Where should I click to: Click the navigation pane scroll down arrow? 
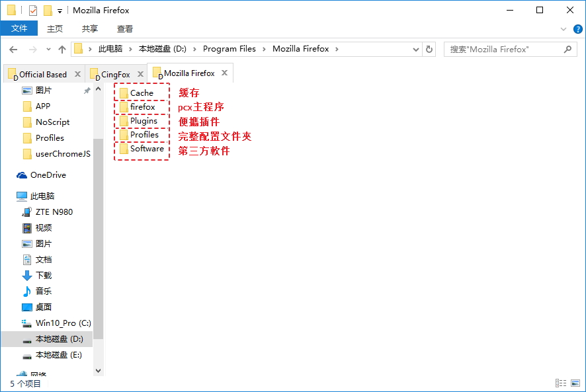[x=99, y=371]
